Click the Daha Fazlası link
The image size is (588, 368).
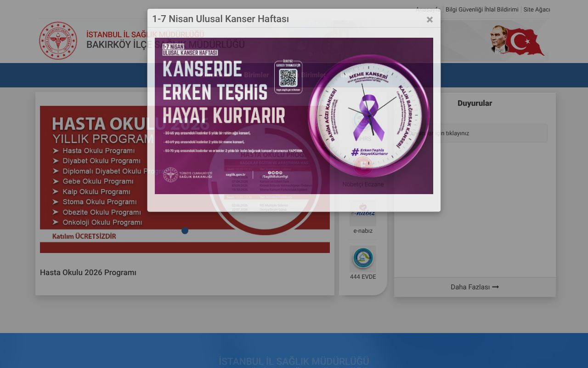point(475,287)
